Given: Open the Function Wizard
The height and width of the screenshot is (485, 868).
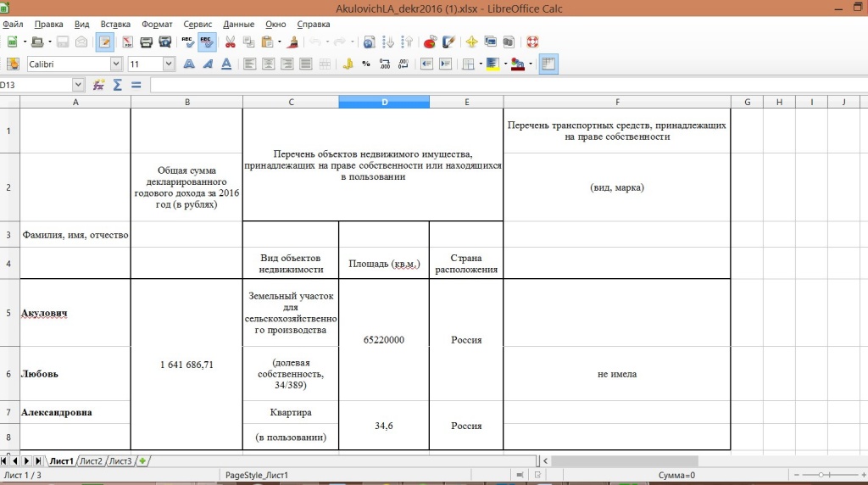Looking at the screenshot, I should [98, 85].
